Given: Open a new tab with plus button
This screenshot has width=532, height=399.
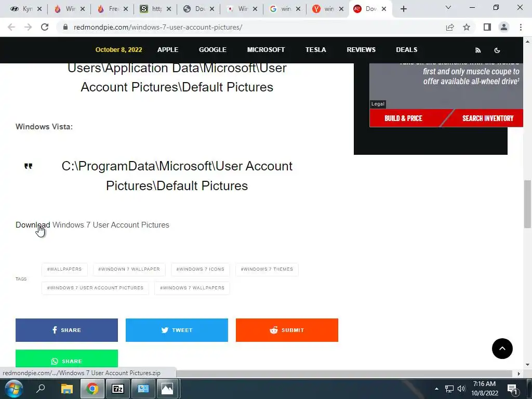Looking at the screenshot, I should coord(403,9).
